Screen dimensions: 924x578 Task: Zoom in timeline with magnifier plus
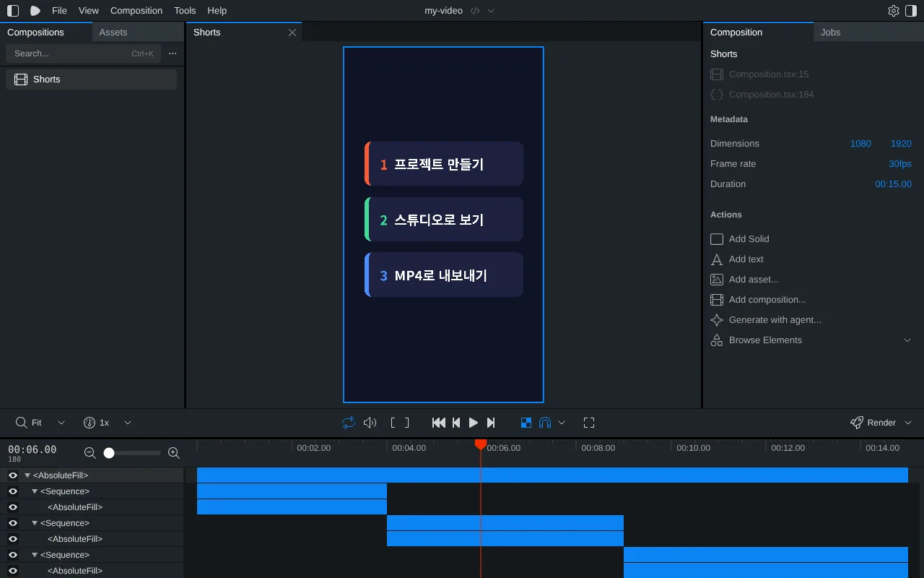coord(173,453)
